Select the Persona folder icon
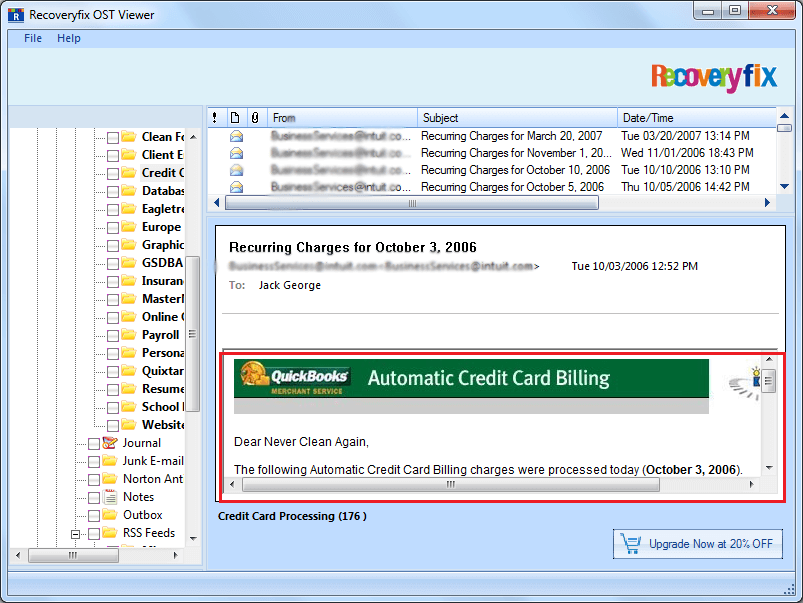This screenshot has height=603, width=803. [129, 352]
